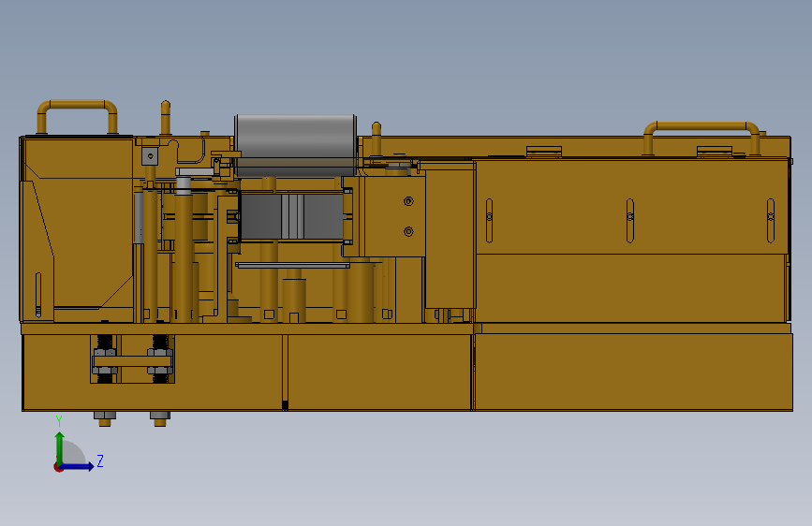Select the rightmost vertical slot on right panel
The width and height of the screenshot is (812, 526).
click(x=771, y=221)
